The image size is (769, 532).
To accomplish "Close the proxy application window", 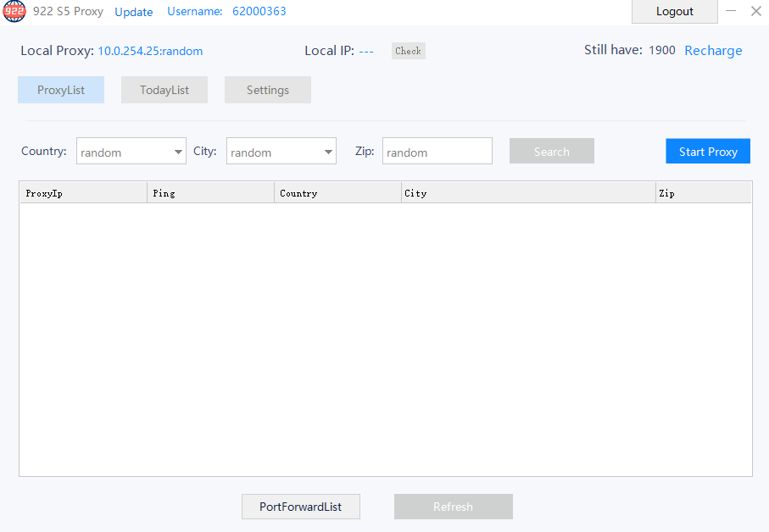I will coord(756,11).
